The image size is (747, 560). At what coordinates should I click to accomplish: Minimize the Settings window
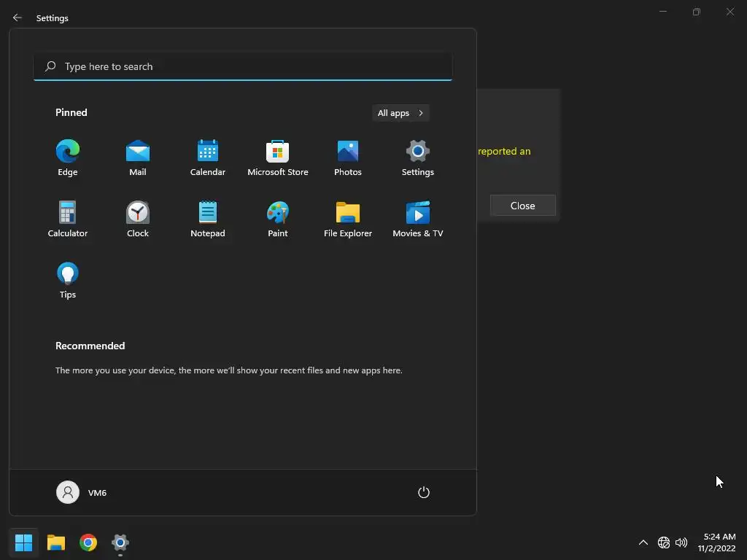662,12
